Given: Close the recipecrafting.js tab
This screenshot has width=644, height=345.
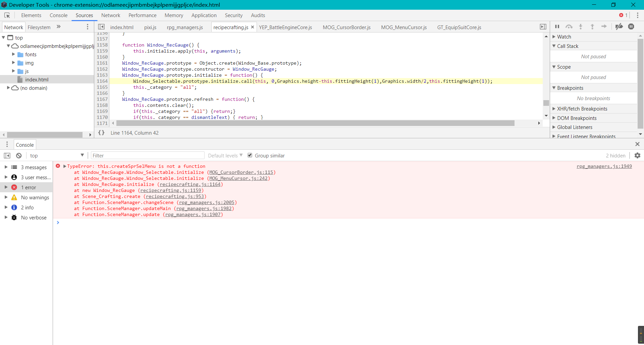Looking at the screenshot, I should click(253, 27).
